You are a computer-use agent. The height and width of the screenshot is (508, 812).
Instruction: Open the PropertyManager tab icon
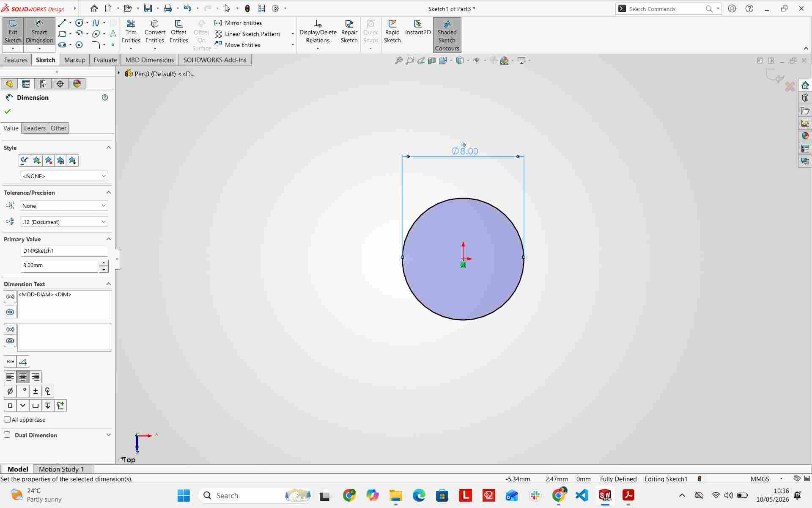26,84
